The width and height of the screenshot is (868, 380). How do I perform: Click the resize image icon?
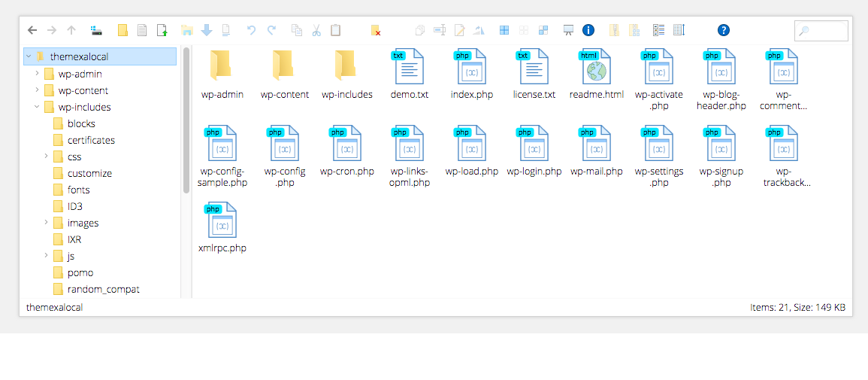click(479, 30)
